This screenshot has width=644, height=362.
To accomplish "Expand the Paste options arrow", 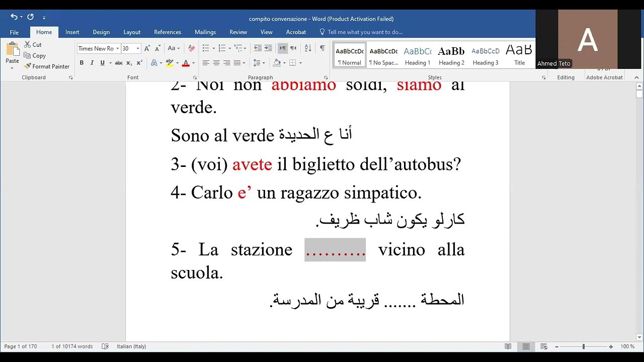I will [12, 67].
